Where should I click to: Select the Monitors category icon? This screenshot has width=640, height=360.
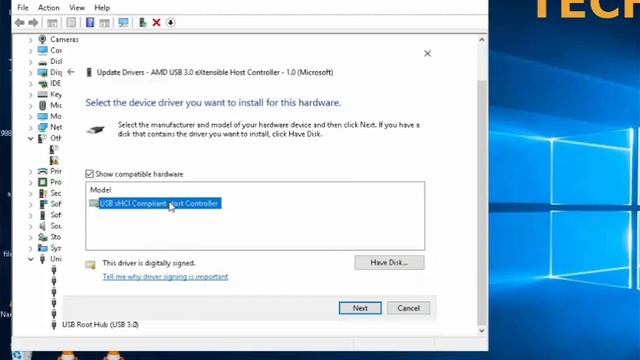[42, 116]
